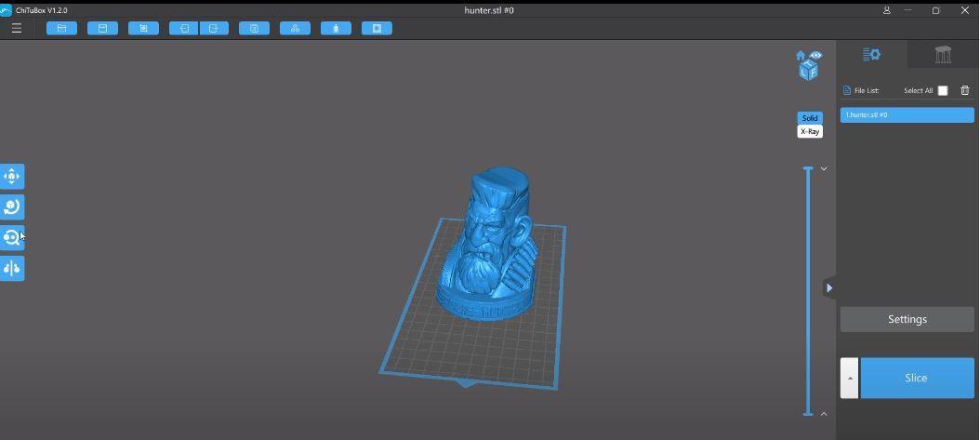Select the Mirror tool on left sidebar
Screen dimensions: 980x440
point(12,268)
